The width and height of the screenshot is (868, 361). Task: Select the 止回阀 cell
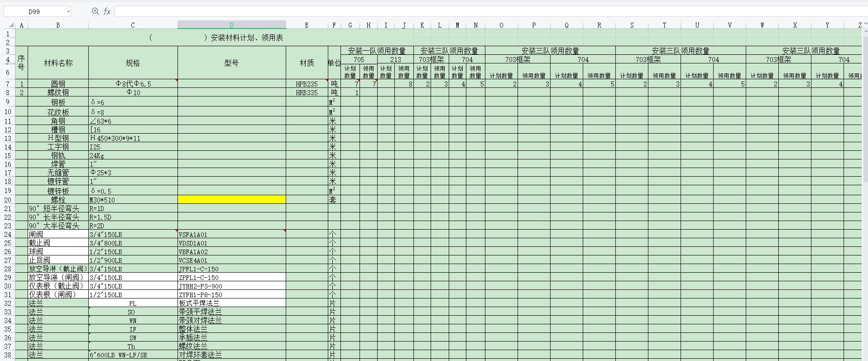tap(58, 260)
